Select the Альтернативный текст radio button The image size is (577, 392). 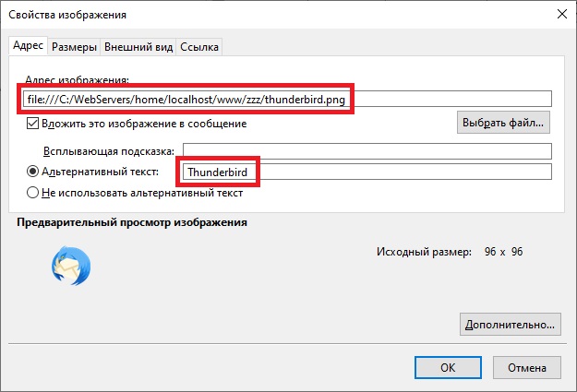[x=32, y=172]
